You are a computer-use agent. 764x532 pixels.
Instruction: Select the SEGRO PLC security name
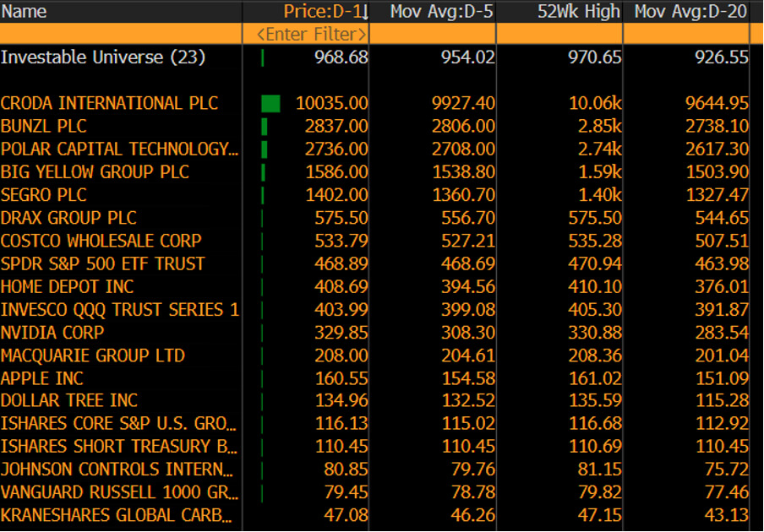[x=43, y=195]
